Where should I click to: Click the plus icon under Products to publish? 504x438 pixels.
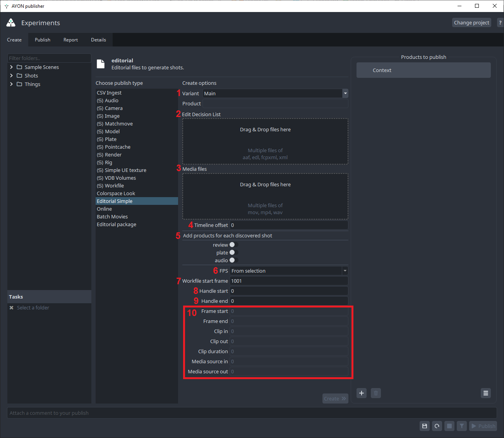pos(362,393)
